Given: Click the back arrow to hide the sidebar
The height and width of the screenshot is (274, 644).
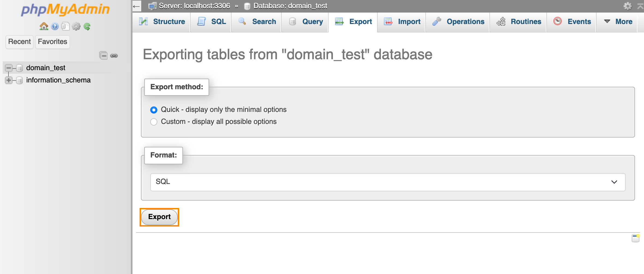Looking at the screenshot, I should click(137, 6).
